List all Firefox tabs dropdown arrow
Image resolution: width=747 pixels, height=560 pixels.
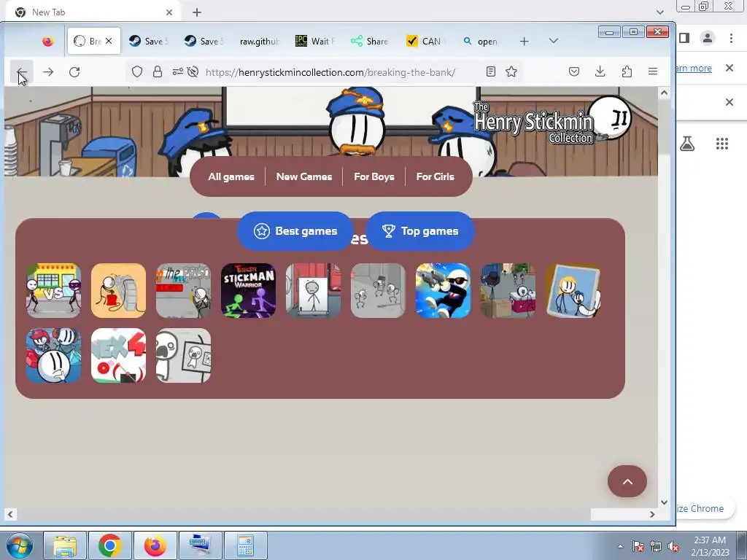[553, 41]
